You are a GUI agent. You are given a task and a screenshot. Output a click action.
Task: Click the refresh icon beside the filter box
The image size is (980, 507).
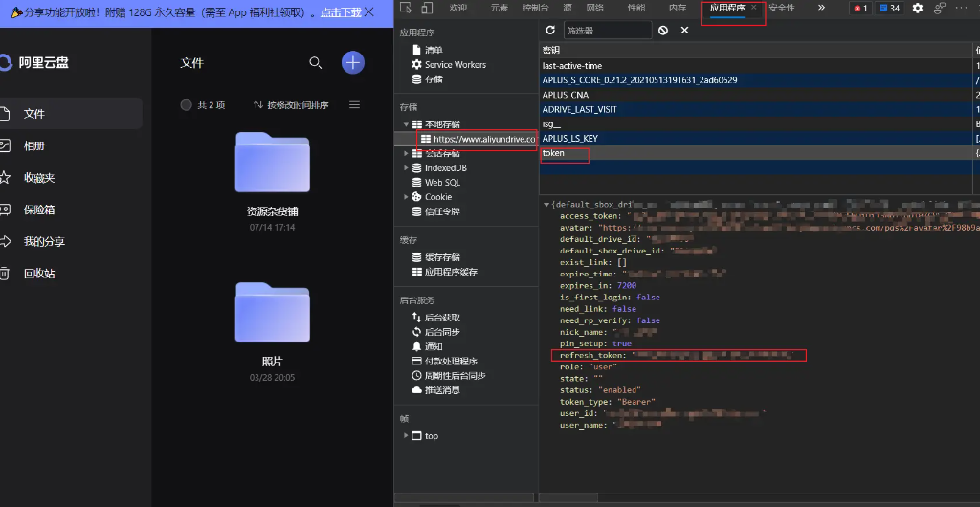[x=550, y=31]
